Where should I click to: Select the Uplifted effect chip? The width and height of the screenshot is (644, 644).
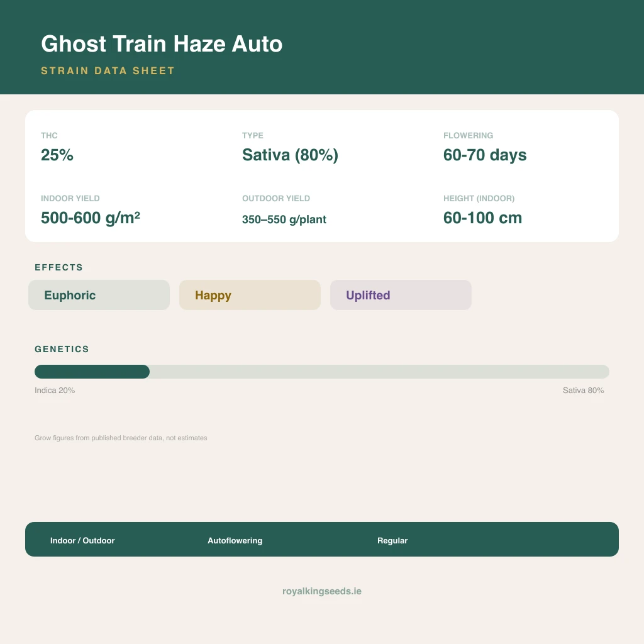click(401, 295)
